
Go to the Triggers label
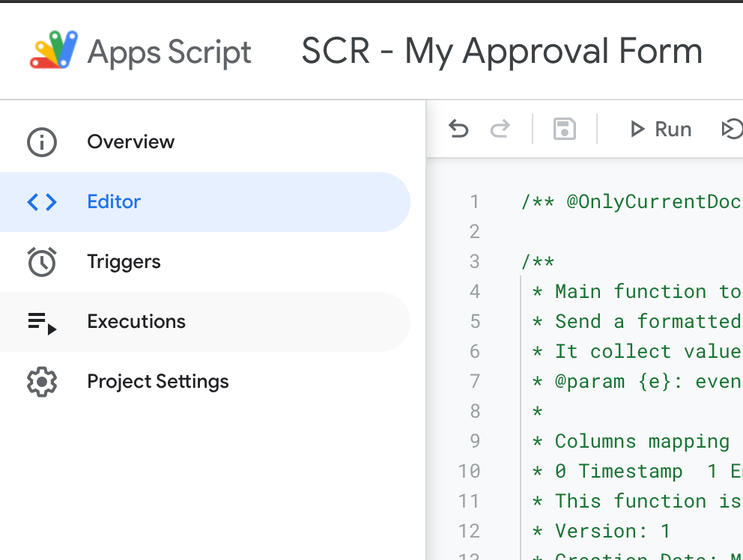(x=124, y=262)
